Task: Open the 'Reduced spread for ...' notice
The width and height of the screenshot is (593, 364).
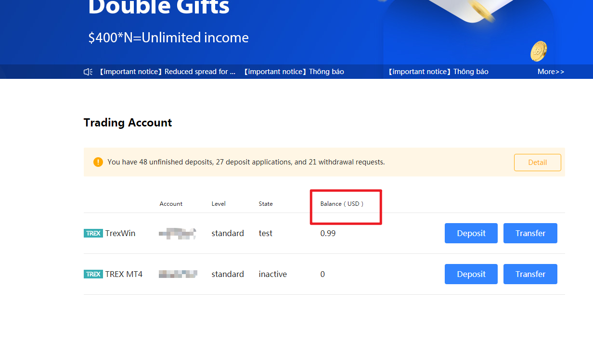Action: point(167,72)
